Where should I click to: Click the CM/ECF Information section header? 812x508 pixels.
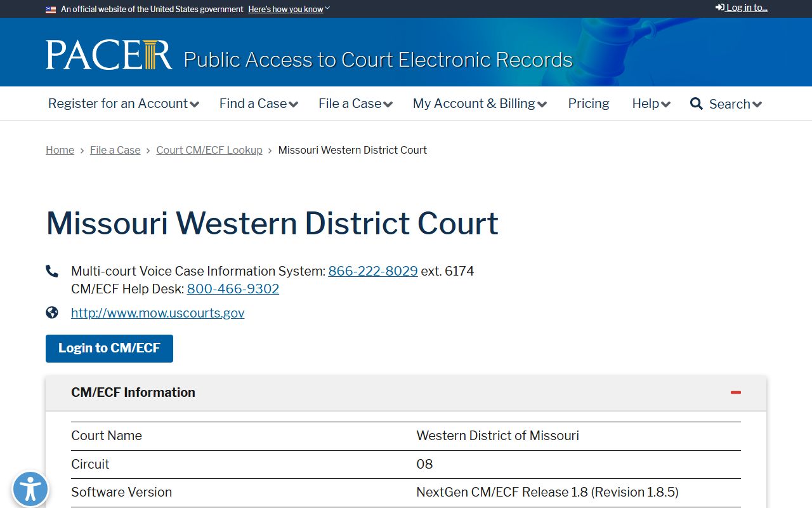(406, 392)
